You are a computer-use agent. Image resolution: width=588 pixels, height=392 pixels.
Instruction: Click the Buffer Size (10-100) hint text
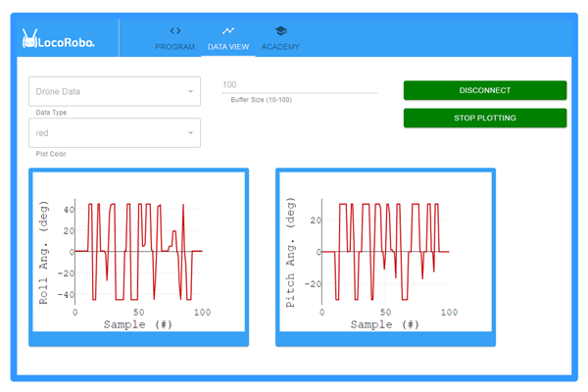pos(261,100)
